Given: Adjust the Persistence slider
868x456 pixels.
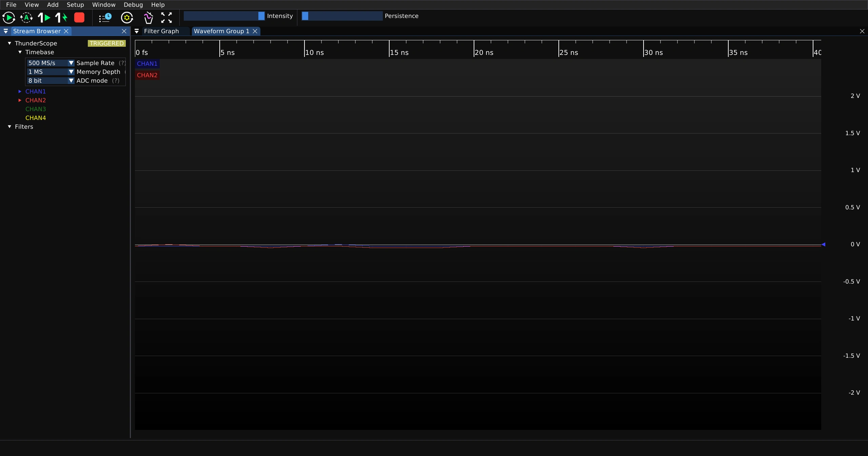Looking at the screenshot, I should [342, 16].
